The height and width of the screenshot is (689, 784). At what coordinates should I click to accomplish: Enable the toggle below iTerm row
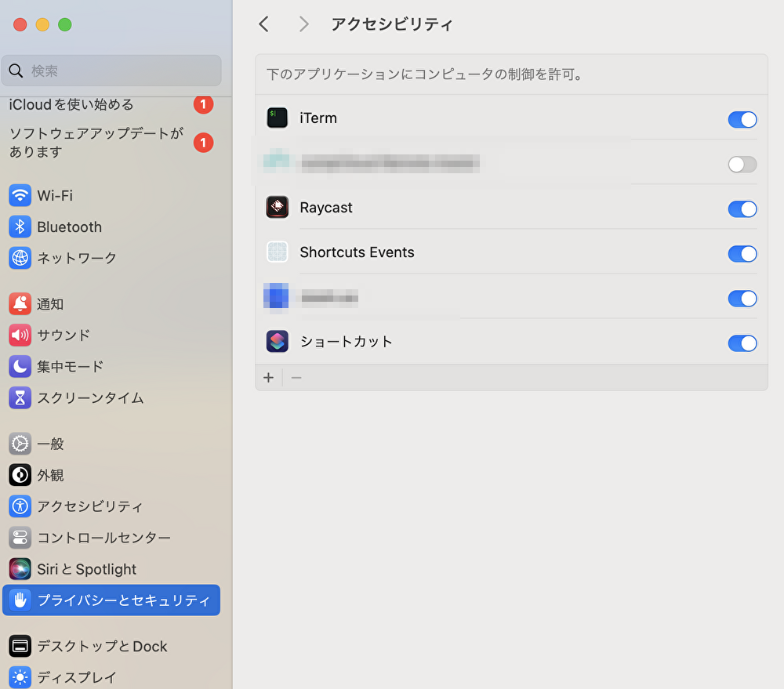click(x=742, y=164)
